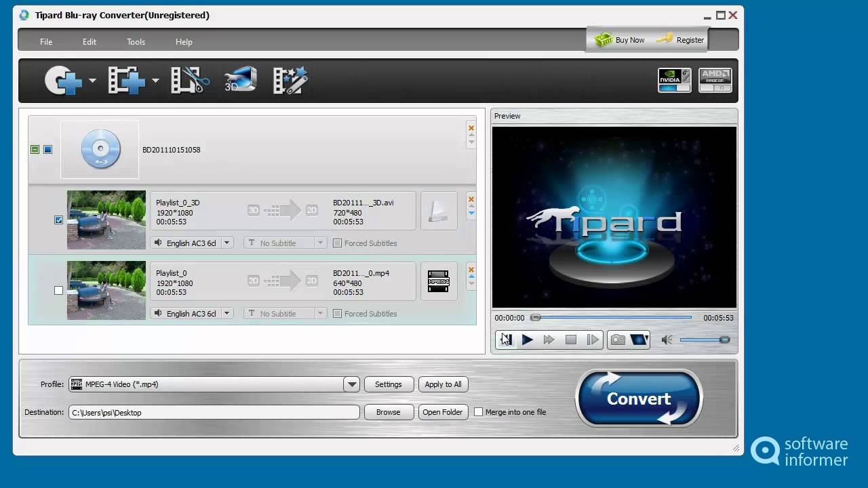The height and width of the screenshot is (488, 868).
Task: Open the Edit menu
Action: 90,42
